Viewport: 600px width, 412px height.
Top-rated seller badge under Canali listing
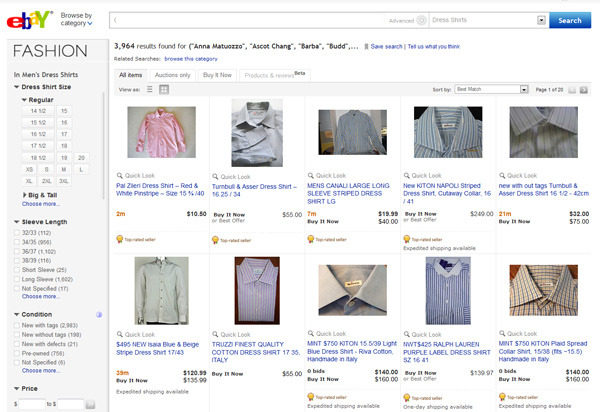(x=327, y=239)
